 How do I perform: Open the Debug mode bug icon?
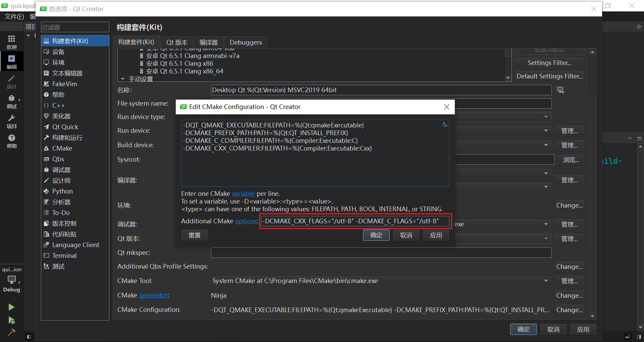pos(11,101)
